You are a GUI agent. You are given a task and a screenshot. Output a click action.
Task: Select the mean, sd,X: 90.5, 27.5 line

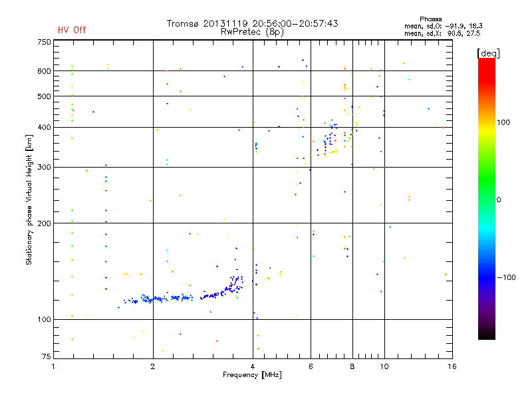(x=442, y=33)
